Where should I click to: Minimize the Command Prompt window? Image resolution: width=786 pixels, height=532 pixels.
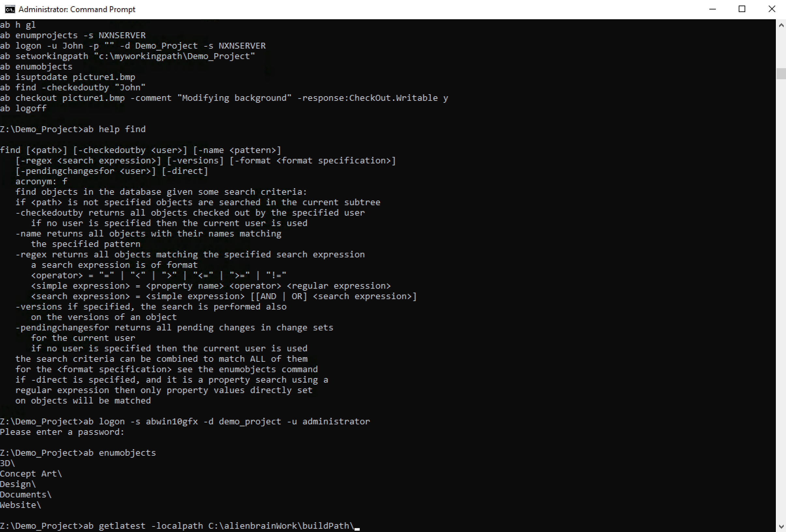(x=712, y=9)
